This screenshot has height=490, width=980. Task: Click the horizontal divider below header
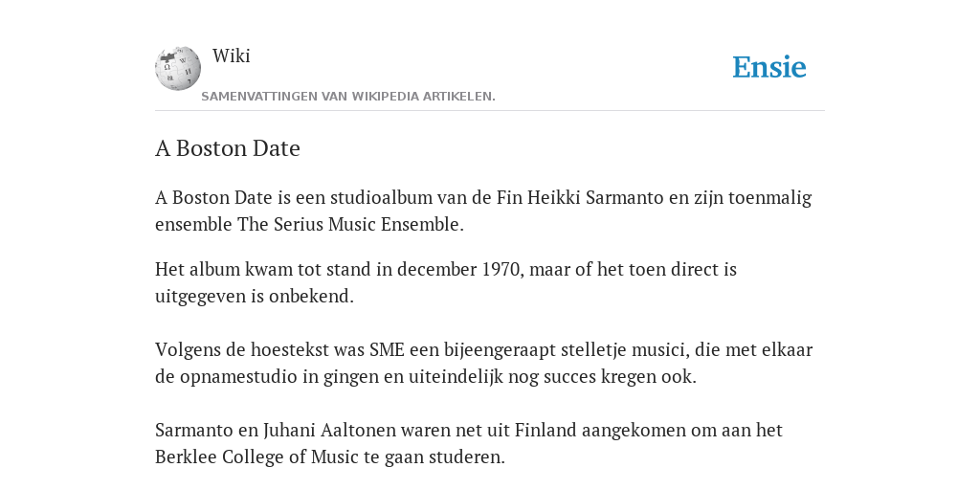(x=490, y=111)
